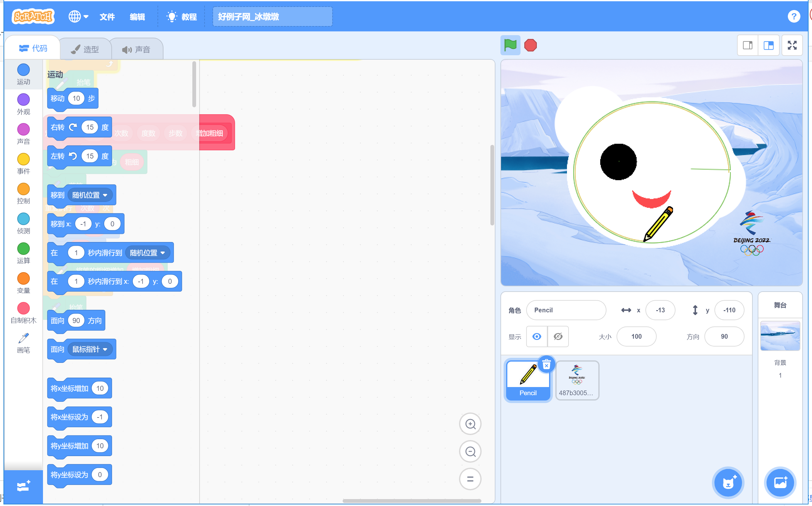
Task: Delete the Pencil sprite with trash icon
Action: coord(546,364)
